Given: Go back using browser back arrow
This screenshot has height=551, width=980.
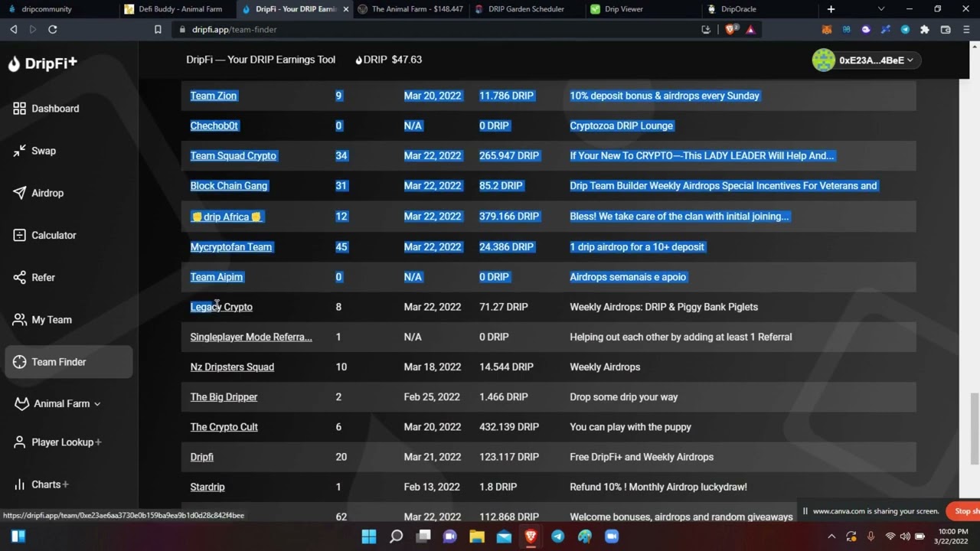Looking at the screenshot, I should (x=14, y=30).
